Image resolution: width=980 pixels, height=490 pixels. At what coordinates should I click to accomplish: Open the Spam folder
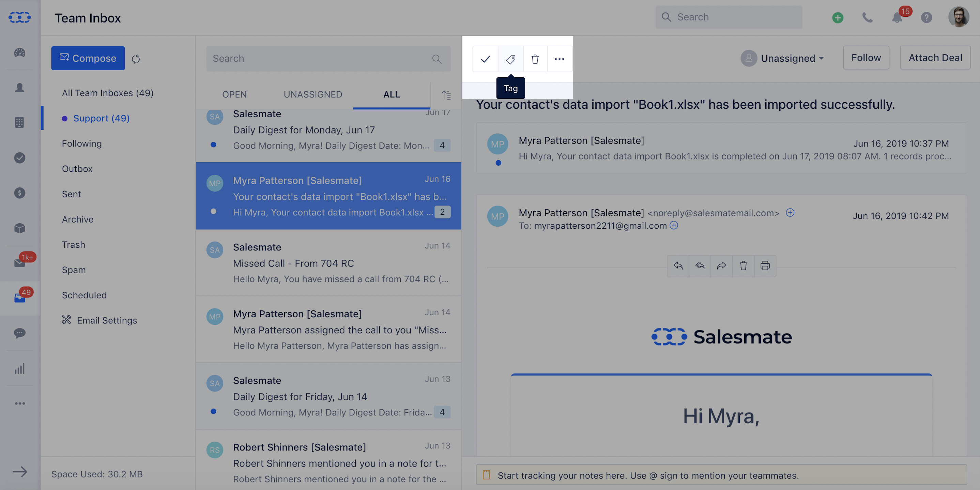tap(74, 270)
